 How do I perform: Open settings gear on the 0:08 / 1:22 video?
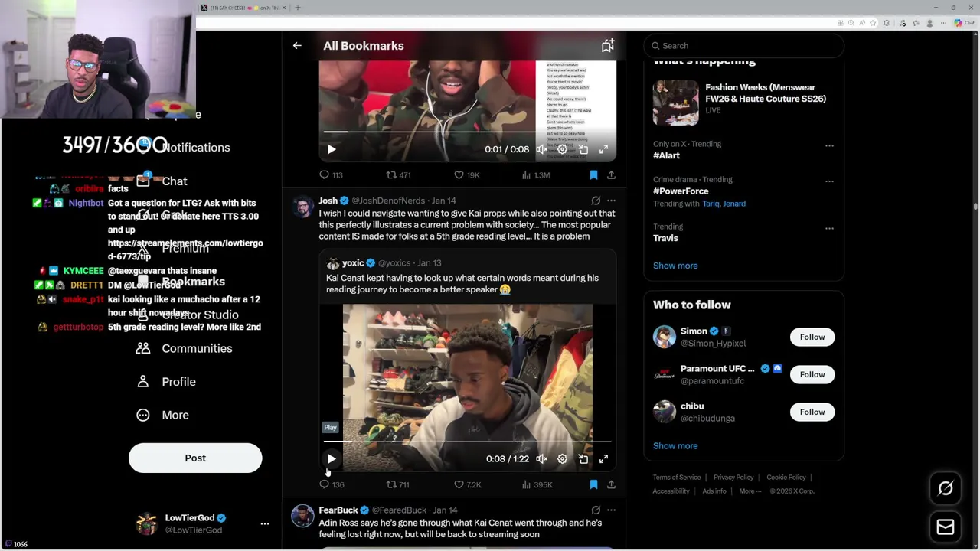click(x=562, y=459)
